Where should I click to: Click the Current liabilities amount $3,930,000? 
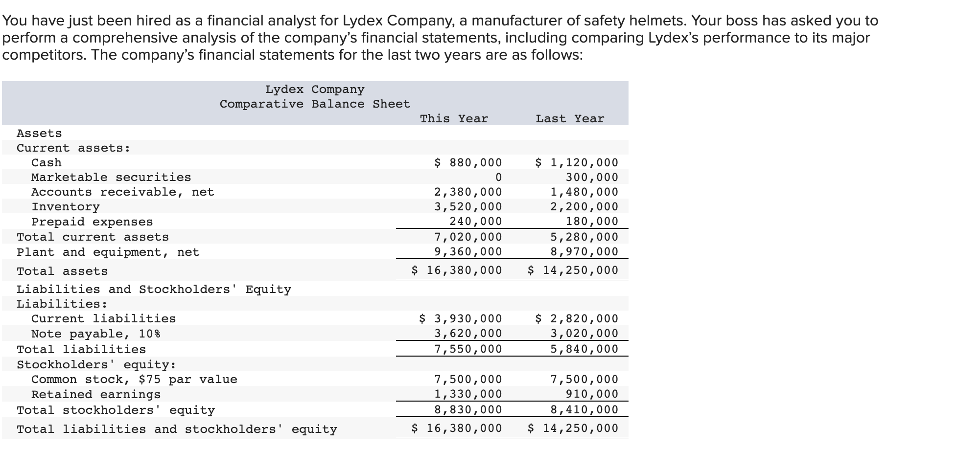[459, 318]
